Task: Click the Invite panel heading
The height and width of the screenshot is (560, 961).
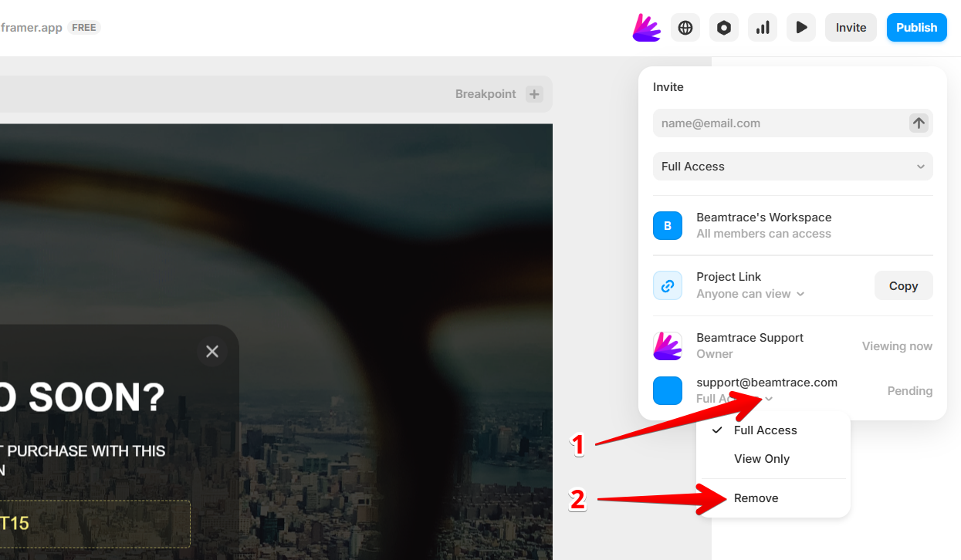Action: (668, 87)
